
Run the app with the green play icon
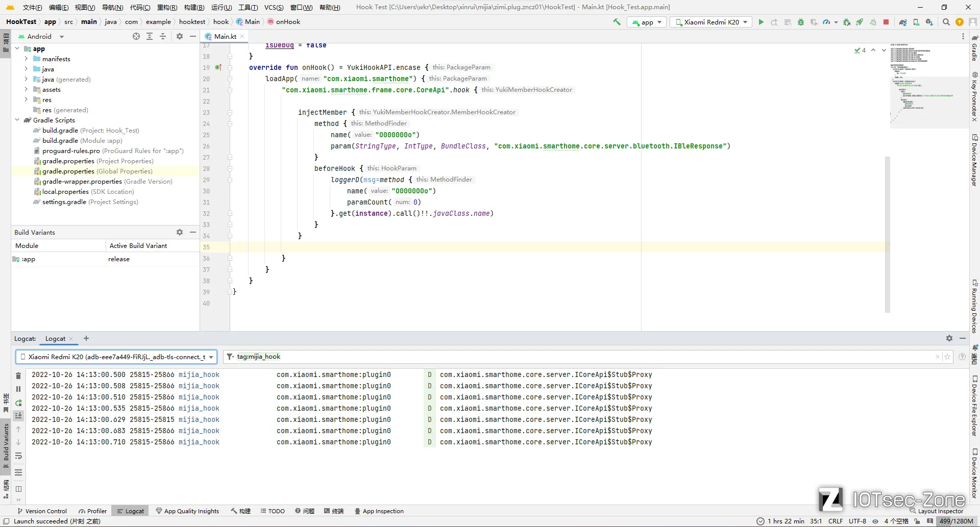pyautogui.click(x=761, y=22)
